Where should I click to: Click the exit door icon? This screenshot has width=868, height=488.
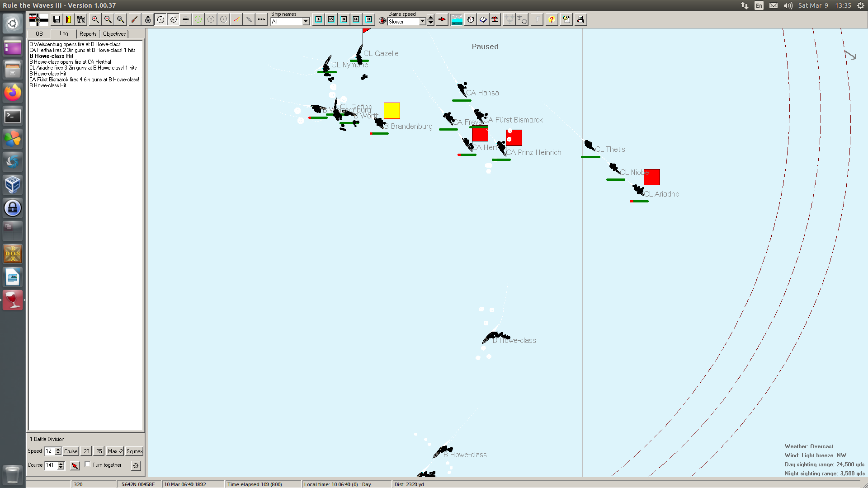(68, 19)
